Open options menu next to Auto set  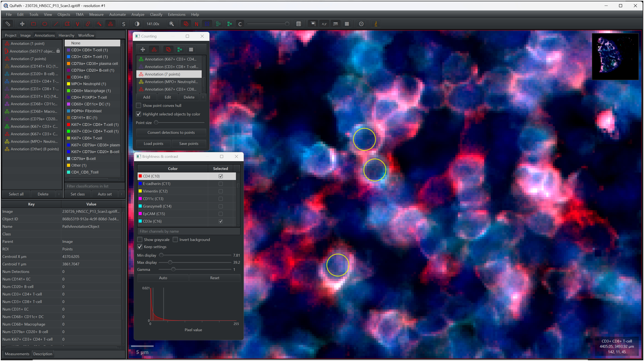pos(122,194)
